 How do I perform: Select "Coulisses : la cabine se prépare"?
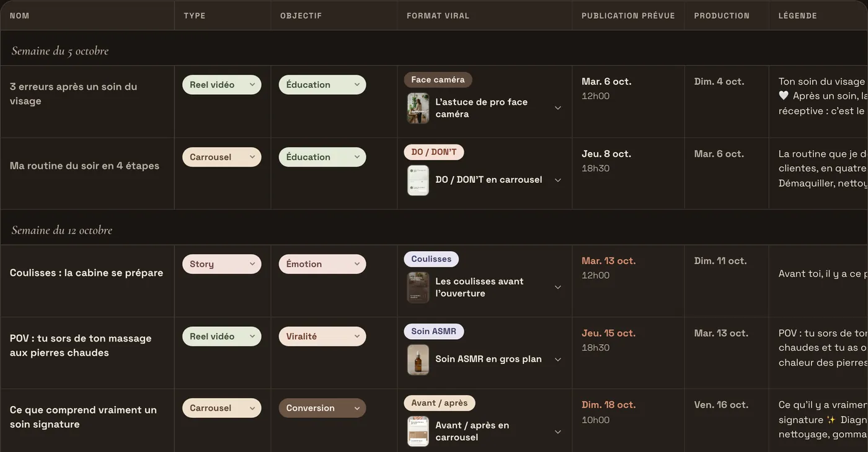[x=86, y=273]
